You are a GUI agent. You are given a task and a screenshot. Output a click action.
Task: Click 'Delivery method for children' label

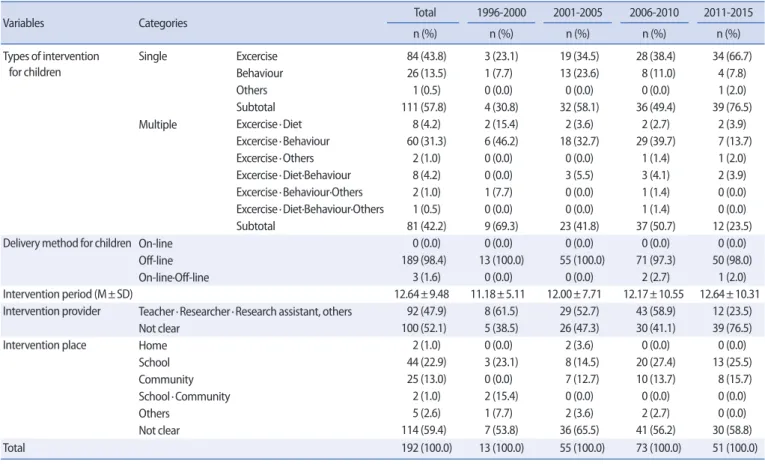click(67, 243)
